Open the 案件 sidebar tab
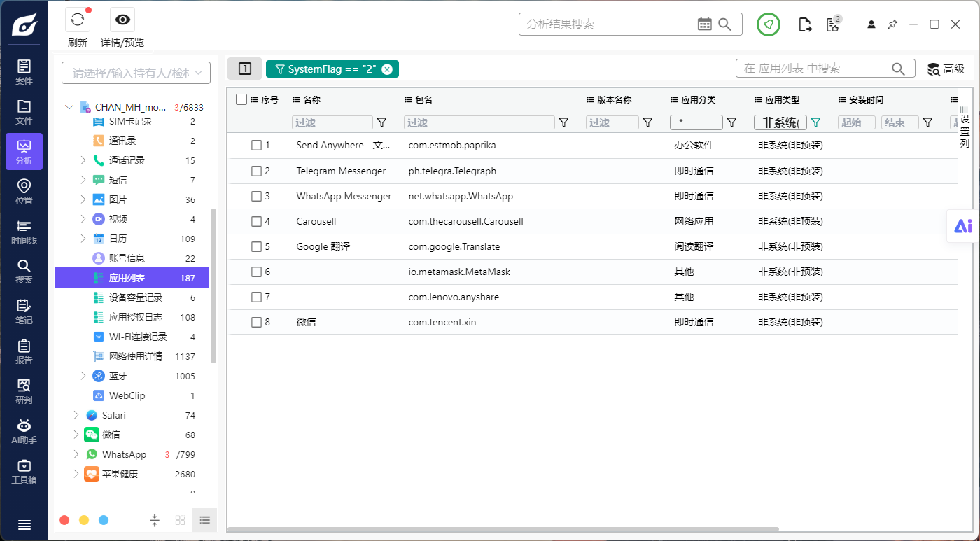This screenshot has height=541, width=980. click(24, 72)
